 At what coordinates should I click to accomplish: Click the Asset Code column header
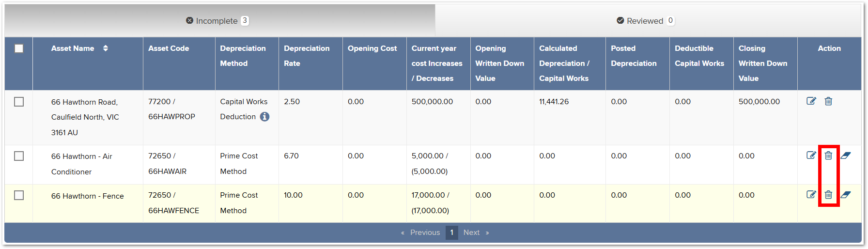pyautogui.click(x=169, y=48)
